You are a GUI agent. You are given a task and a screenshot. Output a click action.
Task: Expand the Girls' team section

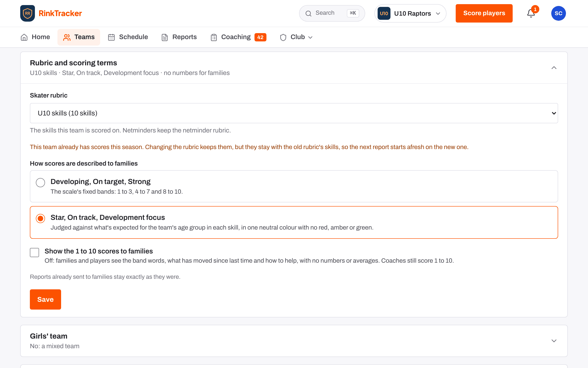coord(554,341)
